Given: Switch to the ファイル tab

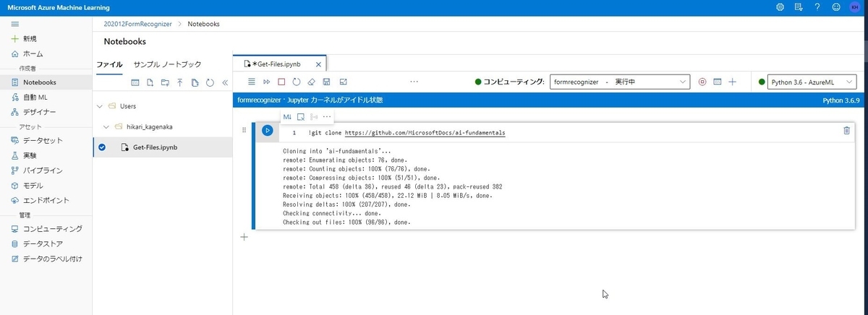Looking at the screenshot, I should tap(110, 64).
